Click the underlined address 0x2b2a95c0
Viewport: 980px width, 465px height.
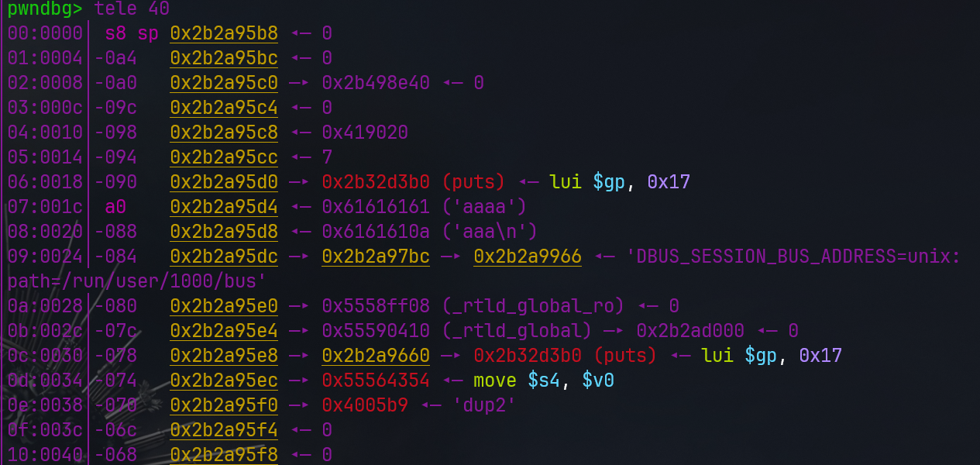pos(224,83)
